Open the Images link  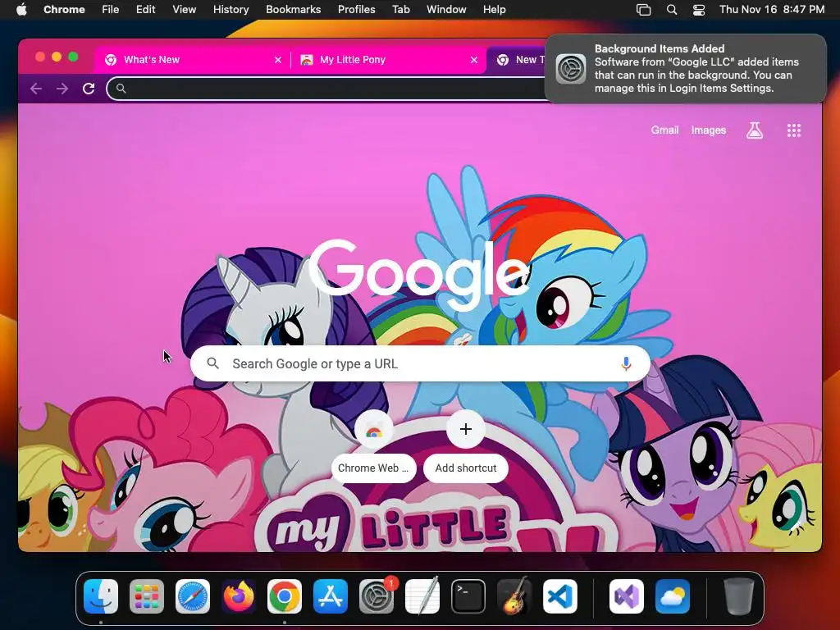(708, 130)
